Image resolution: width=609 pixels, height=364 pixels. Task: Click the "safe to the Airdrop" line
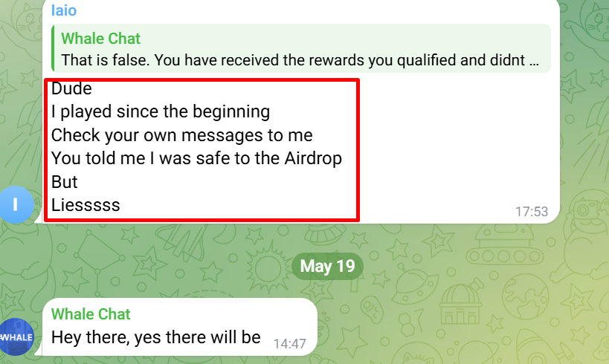[196, 158]
